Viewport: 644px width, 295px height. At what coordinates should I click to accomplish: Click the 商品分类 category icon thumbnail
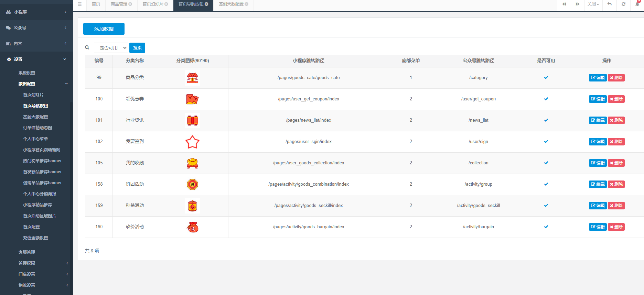click(x=192, y=78)
